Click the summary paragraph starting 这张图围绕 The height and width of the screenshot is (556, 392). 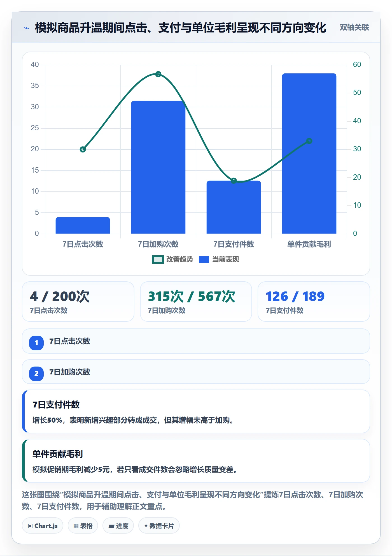[x=193, y=501]
